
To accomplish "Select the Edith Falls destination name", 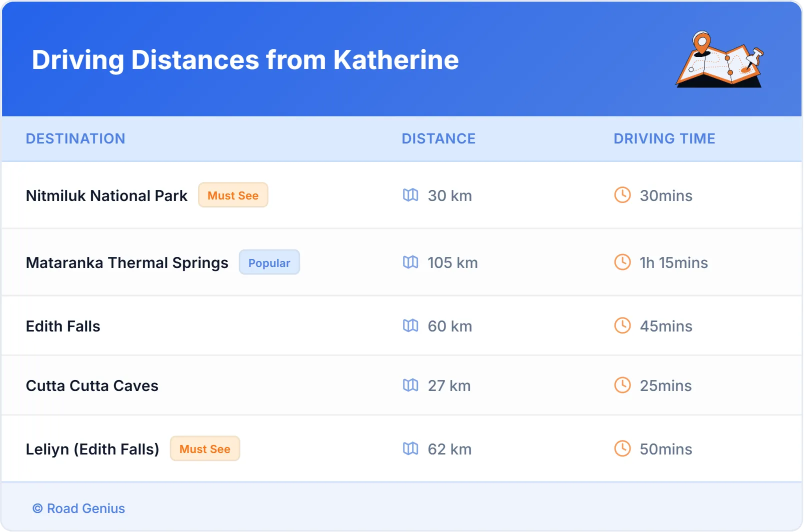I will pyautogui.click(x=63, y=326).
